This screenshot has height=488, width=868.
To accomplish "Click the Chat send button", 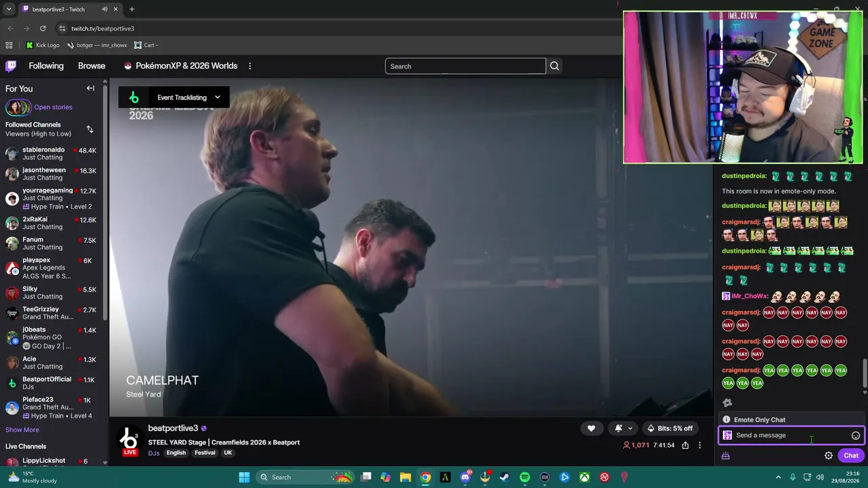I will pos(851,455).
